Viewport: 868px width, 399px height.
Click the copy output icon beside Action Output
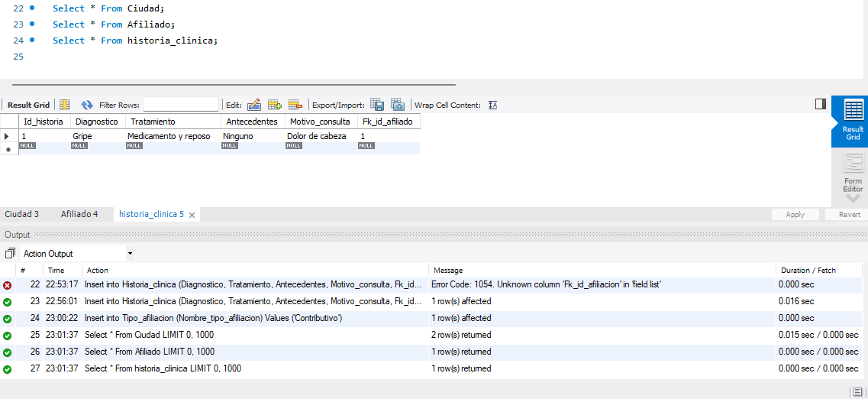[10, 253]
